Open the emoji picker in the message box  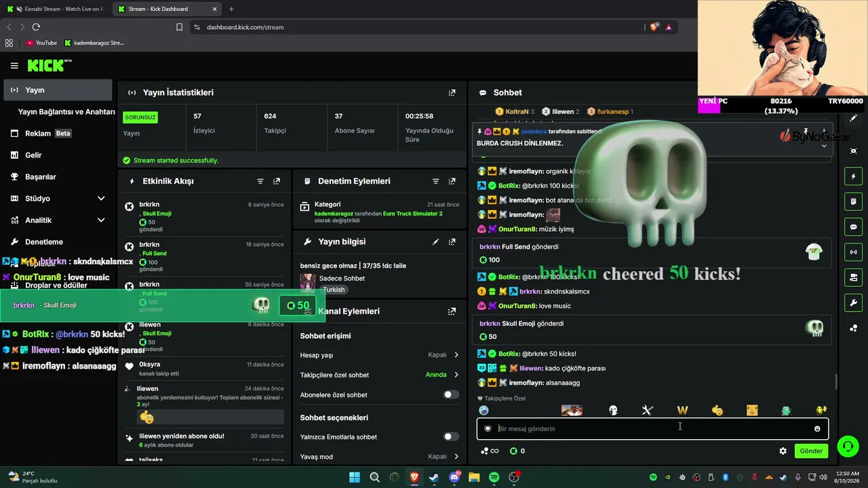pos(817,428)
